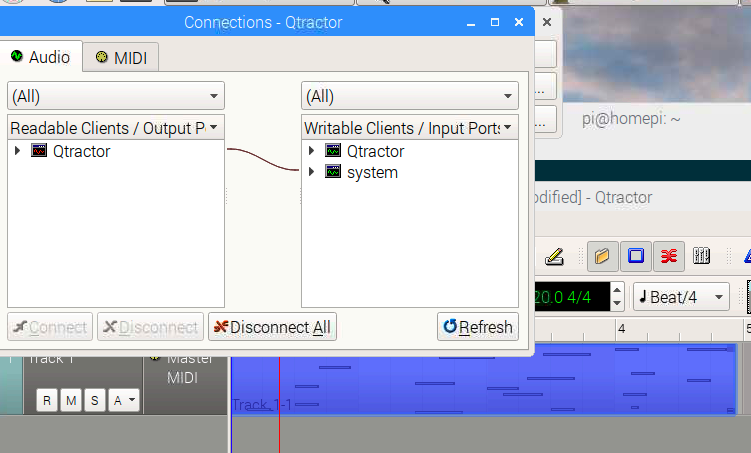This screenshot has width=751, height=453.
Task: Toggle Record (R) on Track 1
Action: tap(47, 400)
